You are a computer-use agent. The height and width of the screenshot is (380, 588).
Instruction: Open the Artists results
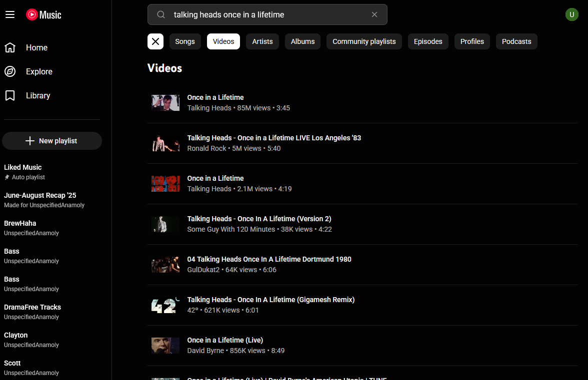point(262,41)
